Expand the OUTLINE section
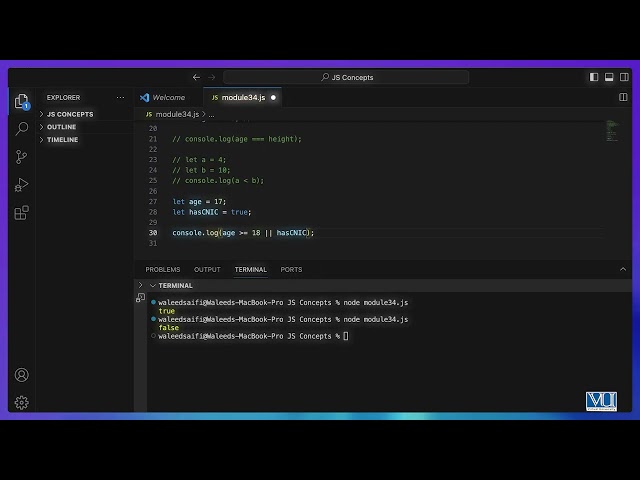 [x=58, y=127]
